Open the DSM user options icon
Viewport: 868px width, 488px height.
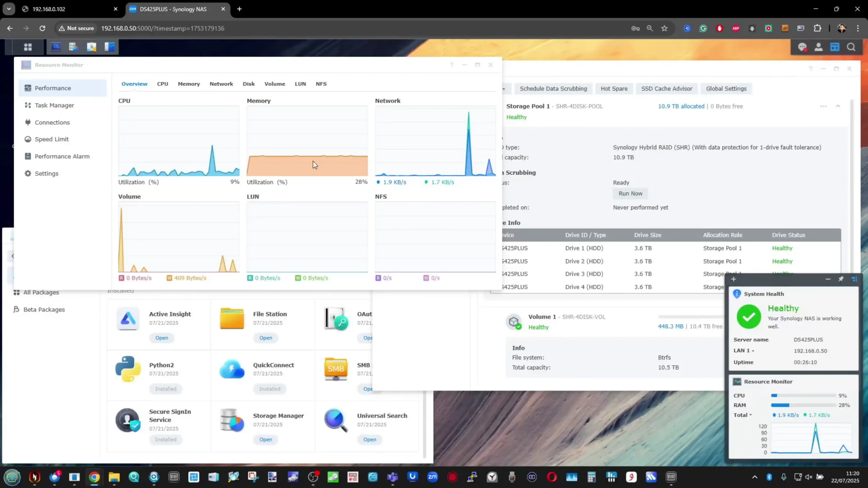[818, 47]
